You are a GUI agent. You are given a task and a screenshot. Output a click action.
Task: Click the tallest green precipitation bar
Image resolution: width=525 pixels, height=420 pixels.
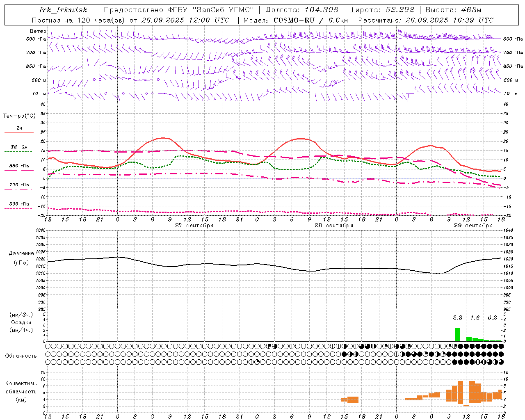(x=457, y=335)
